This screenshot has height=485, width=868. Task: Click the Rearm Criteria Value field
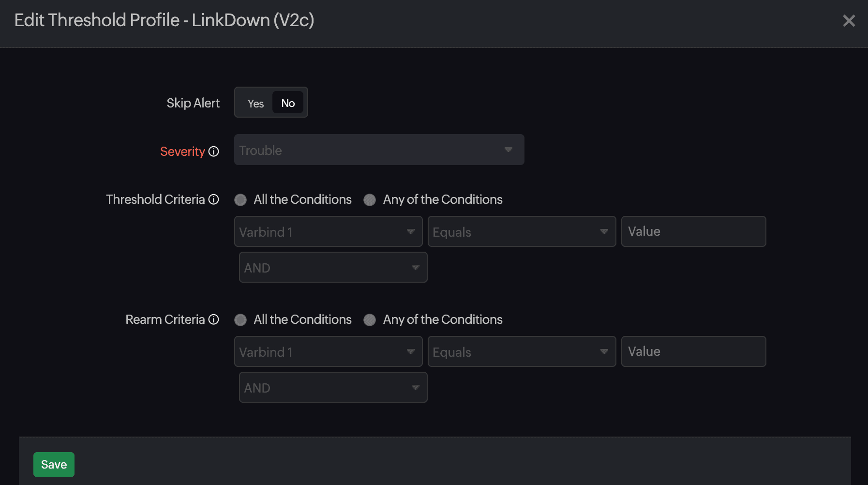click(x=693, y=352)
